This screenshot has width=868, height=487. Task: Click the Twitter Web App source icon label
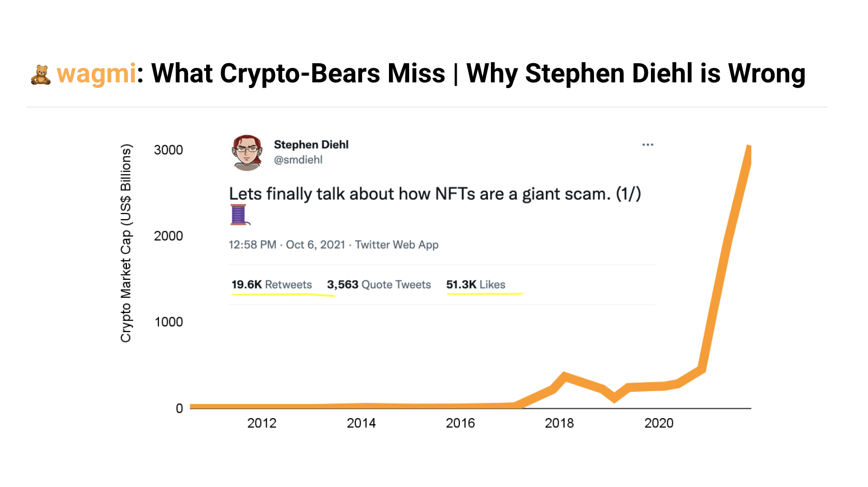[x=396, y=245]
